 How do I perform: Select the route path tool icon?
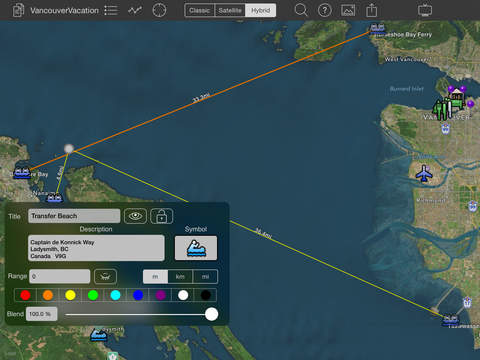(x=135, y=10)
